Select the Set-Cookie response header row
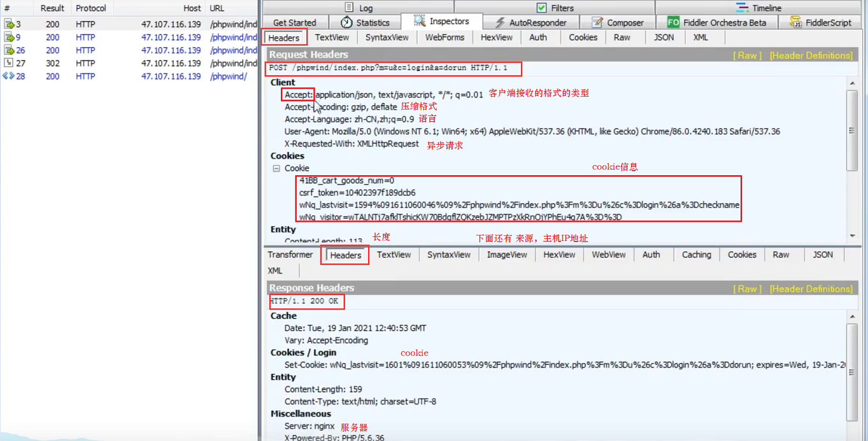Image resolution: width=868 pixels, height=441 pixels. coord(565,365)
